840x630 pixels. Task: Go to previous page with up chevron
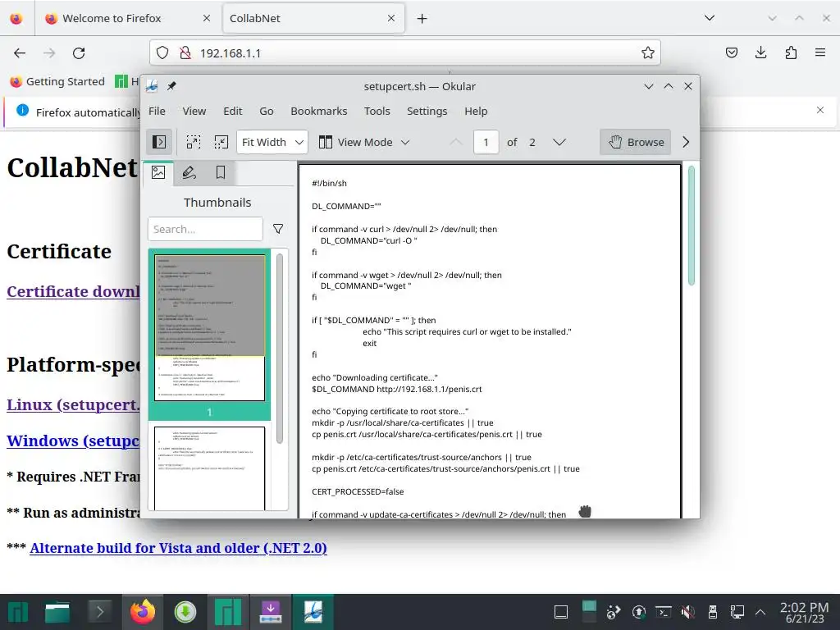(x=456, y=142)
